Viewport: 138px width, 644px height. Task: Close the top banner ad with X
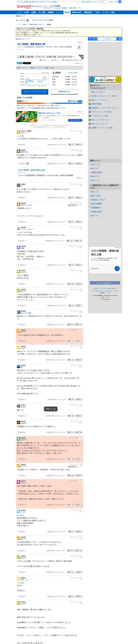(x=83, y=43)
